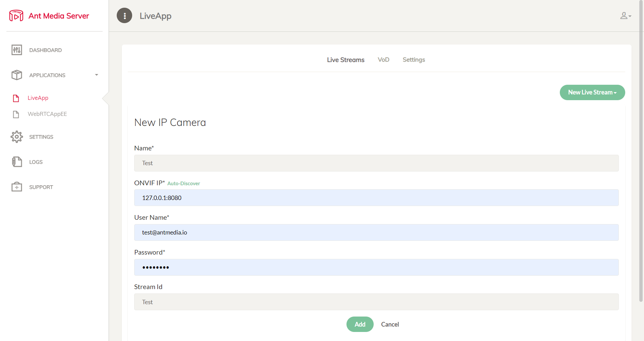The height and width of the screenshot is (341, 644).
Task: Open the Dashboard sliders icon
Action: pos(17,50)
